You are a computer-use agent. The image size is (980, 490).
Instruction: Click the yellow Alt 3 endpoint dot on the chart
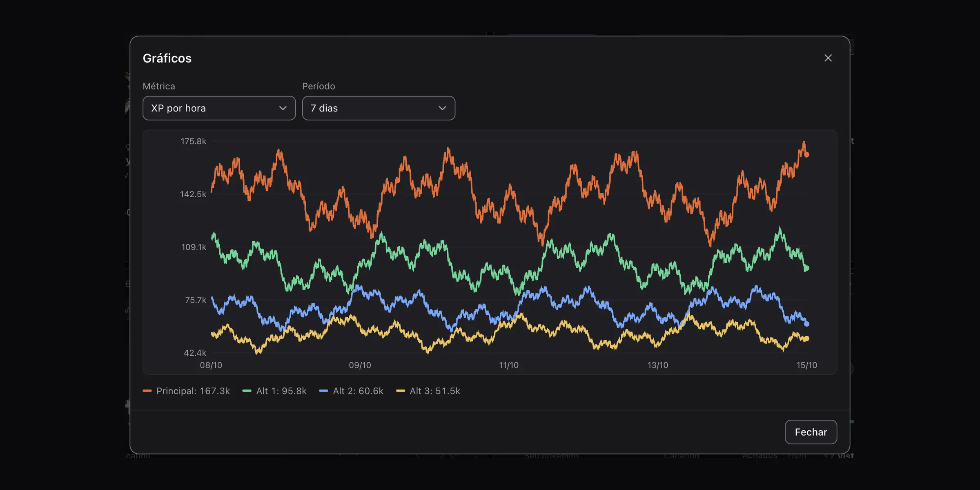tap(806, 339)
